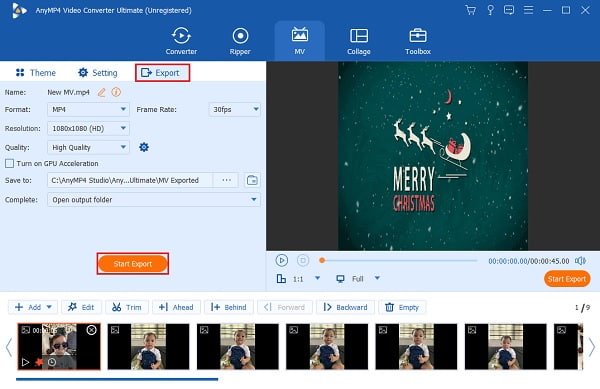The width and height of the screenshot is (600, 389).
Task: Open the Toolbox module
Action: [418, 41]
